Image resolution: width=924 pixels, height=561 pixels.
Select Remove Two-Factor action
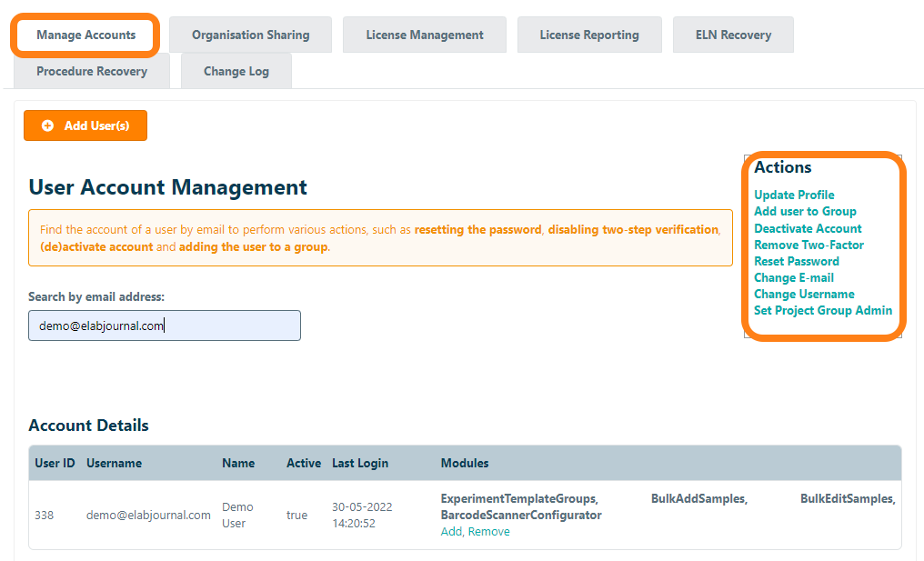[x=808, y=245]
